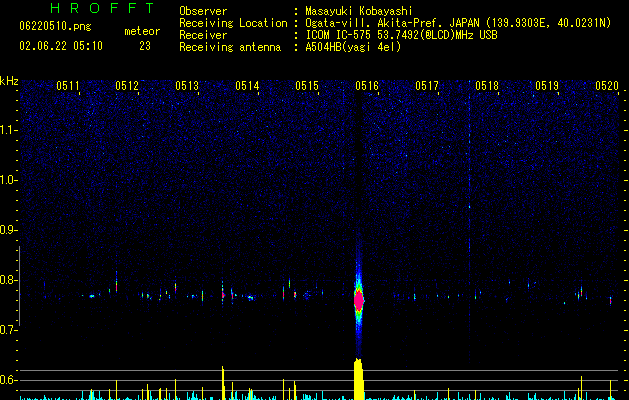This screenshot has height=400, width=629.
Task: Click the kHz axis unit label
Action: (x=9, y=81)
